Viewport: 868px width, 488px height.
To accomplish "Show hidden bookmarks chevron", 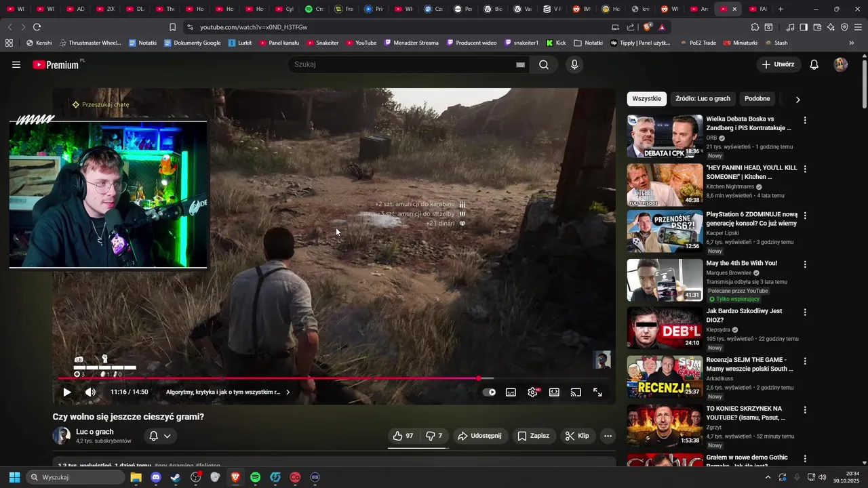I will point(851,43).
